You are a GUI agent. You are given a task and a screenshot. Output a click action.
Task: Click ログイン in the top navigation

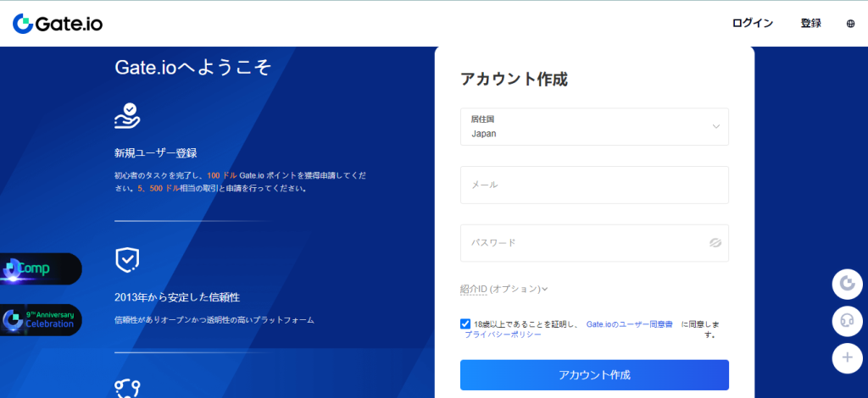pos(752,24)
